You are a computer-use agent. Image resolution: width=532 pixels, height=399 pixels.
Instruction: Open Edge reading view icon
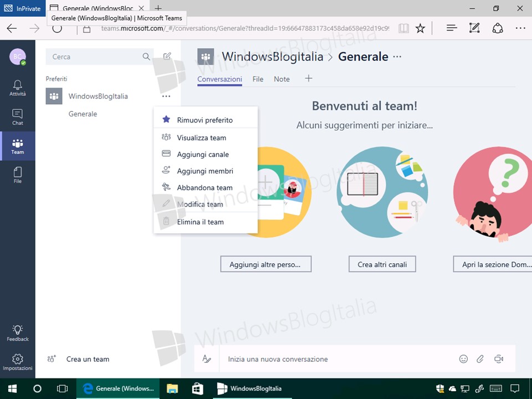pos(403,28)
